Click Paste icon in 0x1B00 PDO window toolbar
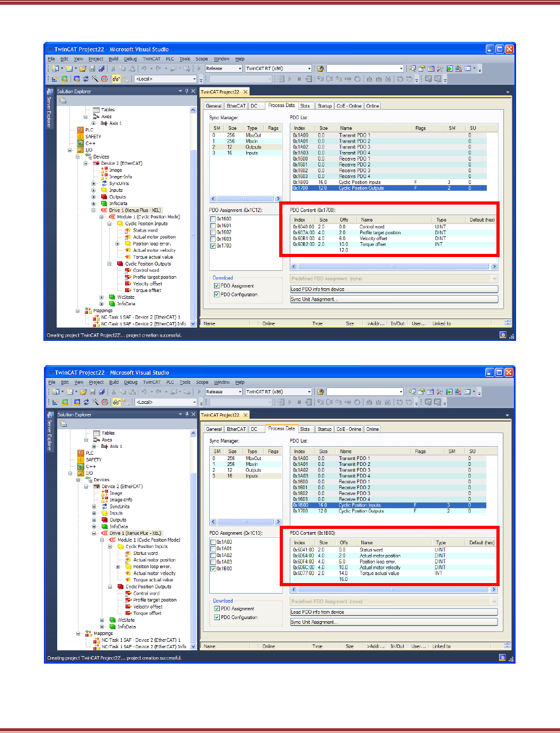Viewport: 560px width, 733px height. 131,392
